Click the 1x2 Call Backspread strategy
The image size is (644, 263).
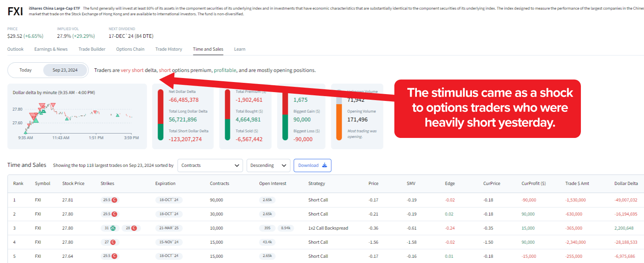click(x=328, y=228)
